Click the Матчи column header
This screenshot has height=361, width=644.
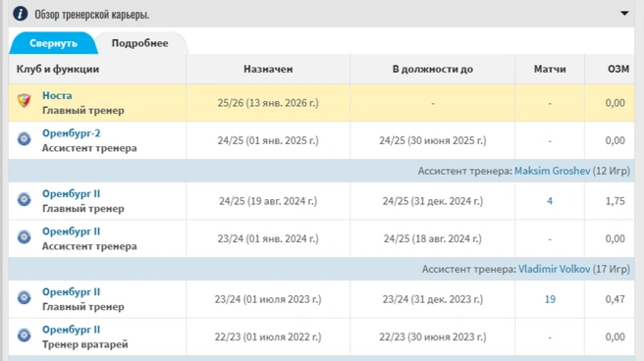pos(550,69)
